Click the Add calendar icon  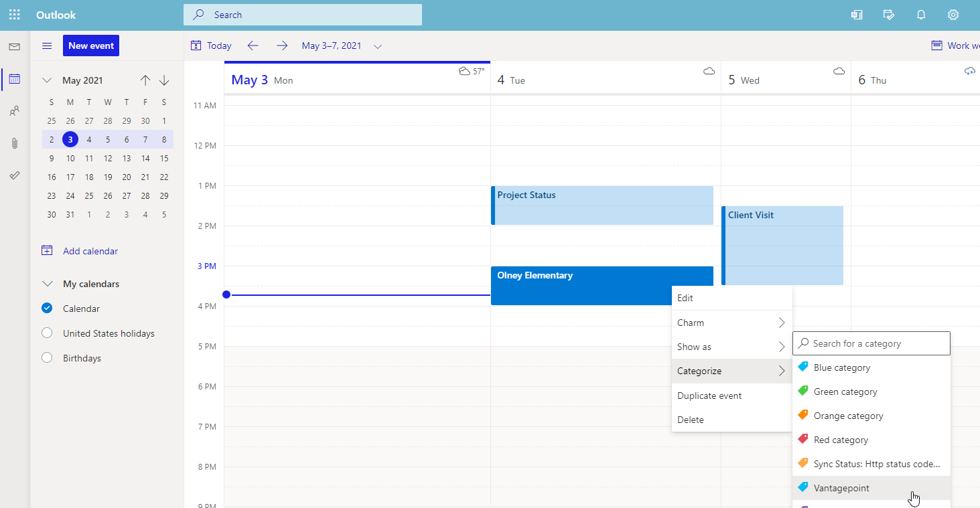(x=47, y=250)
